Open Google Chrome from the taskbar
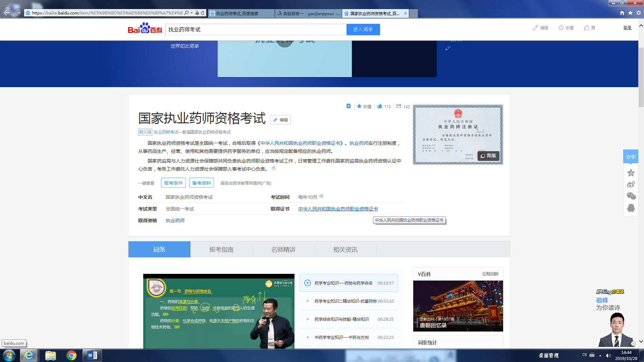 [71, 355]
